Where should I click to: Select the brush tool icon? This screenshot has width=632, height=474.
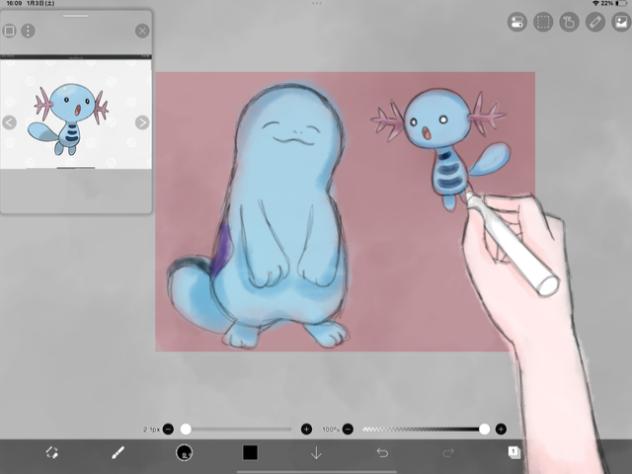pyautogui.click(x=118, y=453)
